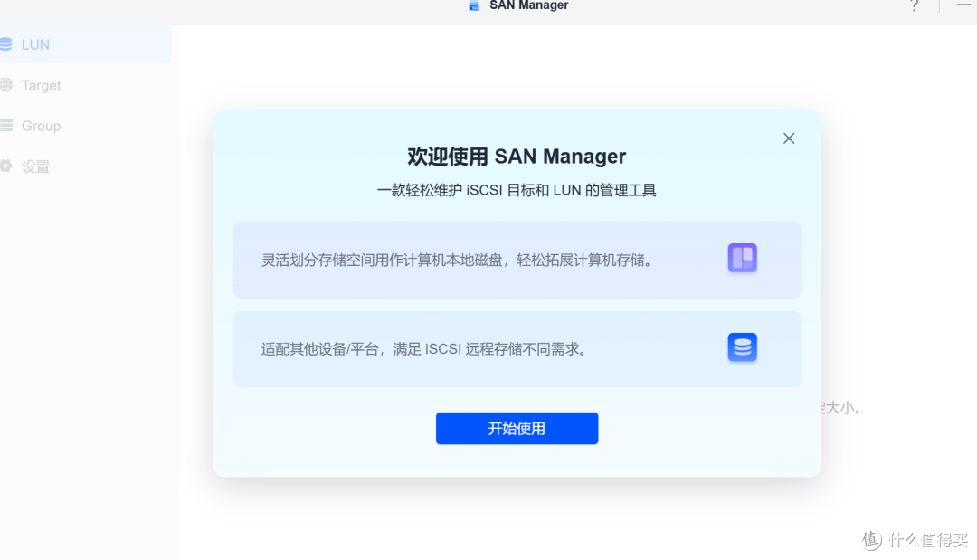The width and height of the screenshot is (977, 560).
Task: Click the Group list icon in sidebar
Action: pos(5,125)
